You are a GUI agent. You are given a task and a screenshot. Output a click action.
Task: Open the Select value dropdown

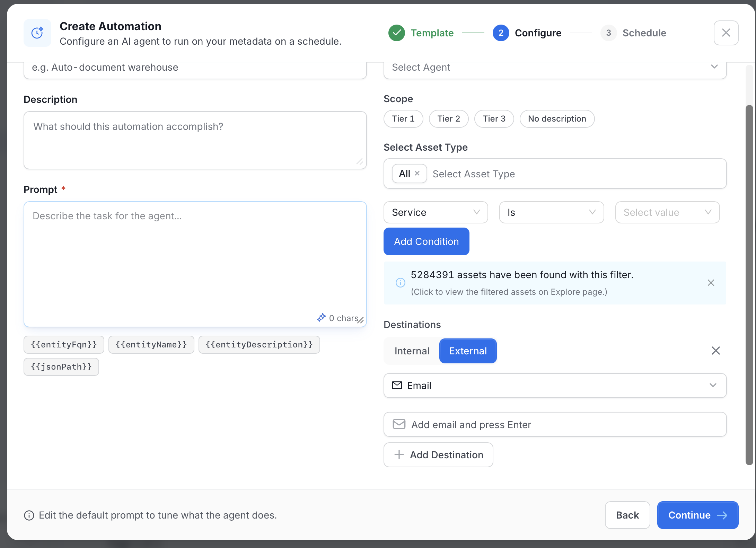tap(667, 212)
